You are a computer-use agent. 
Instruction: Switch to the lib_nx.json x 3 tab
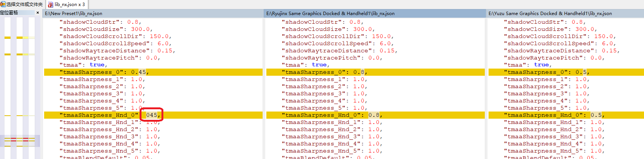(66, 5)
